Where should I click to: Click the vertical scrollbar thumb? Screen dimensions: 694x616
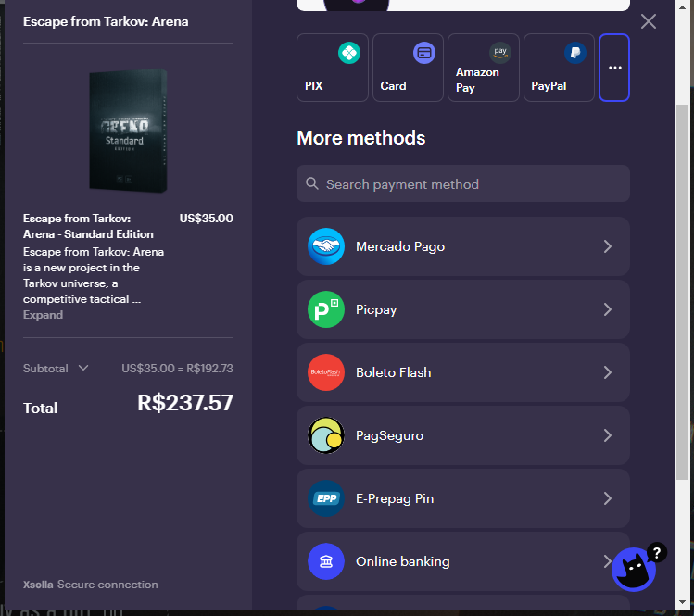point(682,292)
